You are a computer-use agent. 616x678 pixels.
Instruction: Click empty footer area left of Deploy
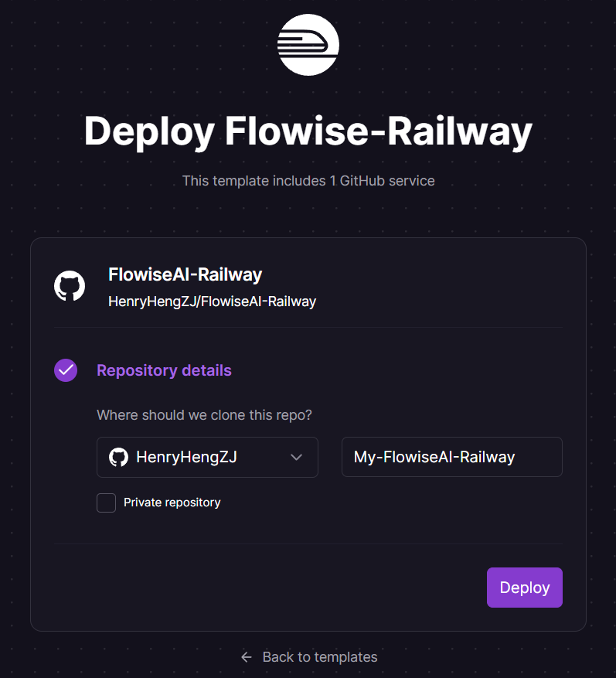[263, 588]
